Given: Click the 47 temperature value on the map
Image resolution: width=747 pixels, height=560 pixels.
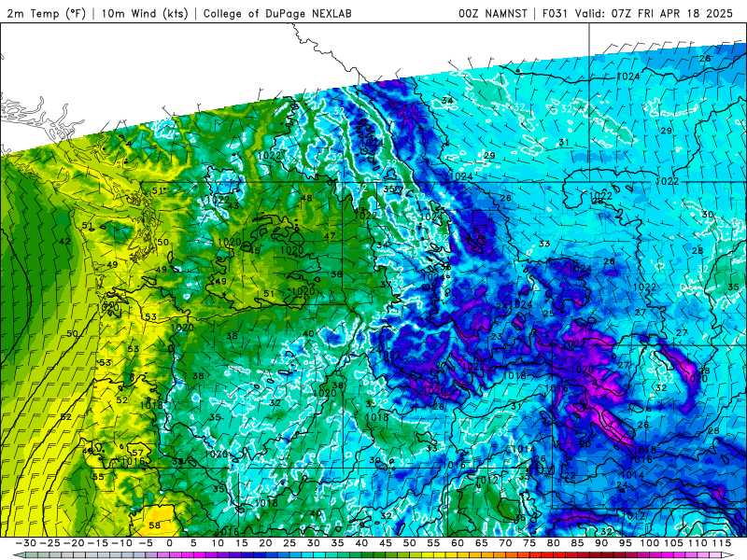Looking at the screenshot, I should pos(330,236).
